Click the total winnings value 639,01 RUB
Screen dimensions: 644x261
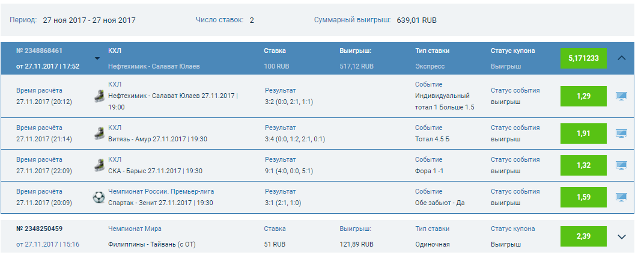click(416, 20)
